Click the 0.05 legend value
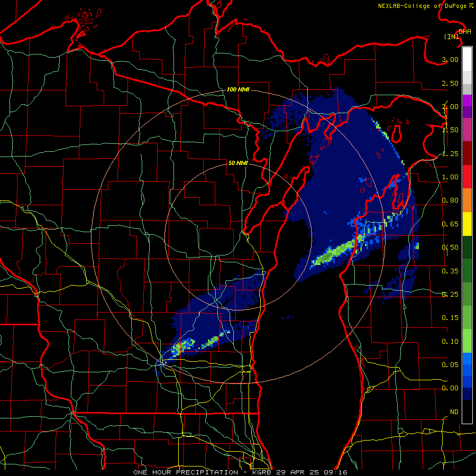 tap(450, 364)
